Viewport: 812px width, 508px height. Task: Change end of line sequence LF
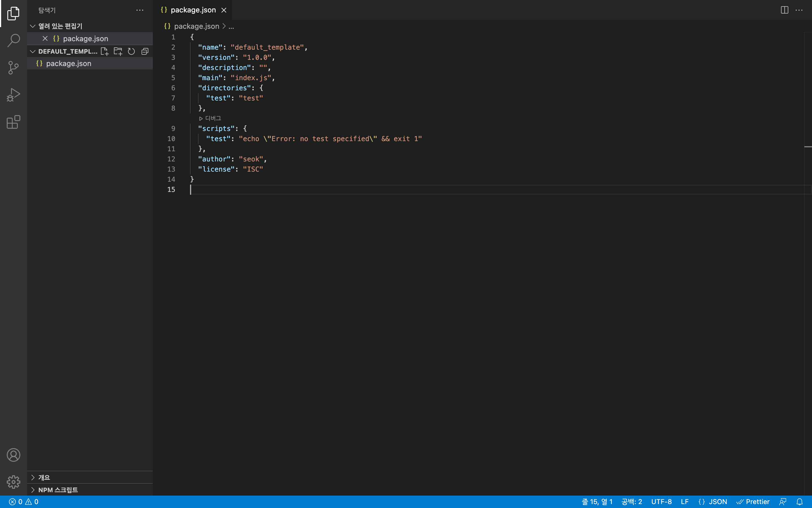[685, 502]
